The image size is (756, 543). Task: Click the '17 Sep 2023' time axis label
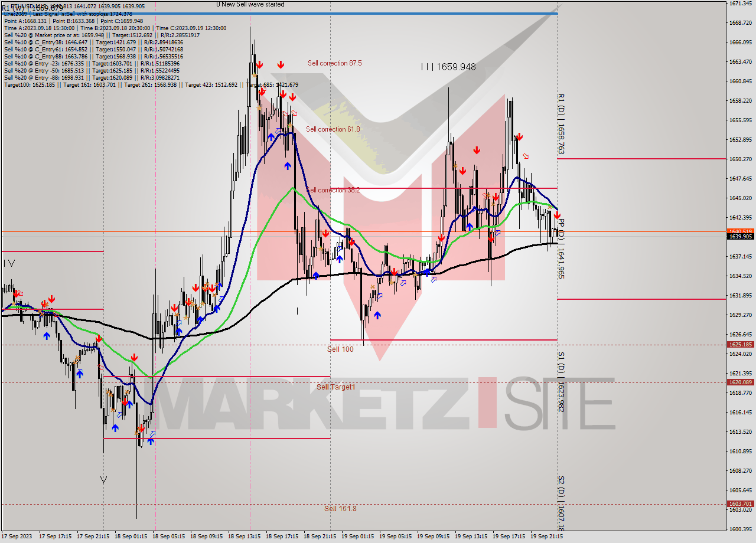(16, 537)
